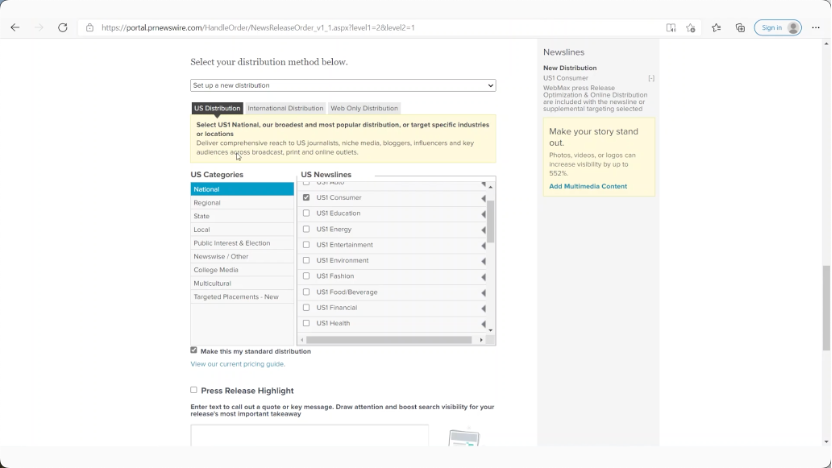Open the 'Set up a new distribution' dropdown
832x468 pixels.
pos(343,86)
